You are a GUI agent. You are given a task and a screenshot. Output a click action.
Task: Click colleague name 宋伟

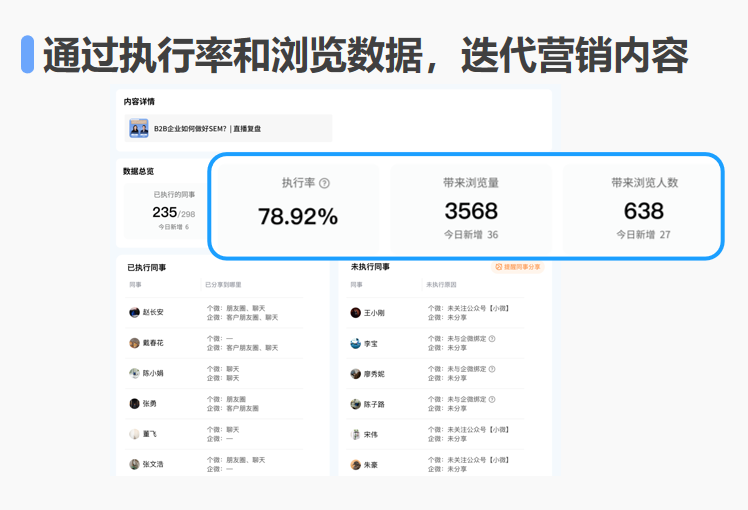(371, 435)
